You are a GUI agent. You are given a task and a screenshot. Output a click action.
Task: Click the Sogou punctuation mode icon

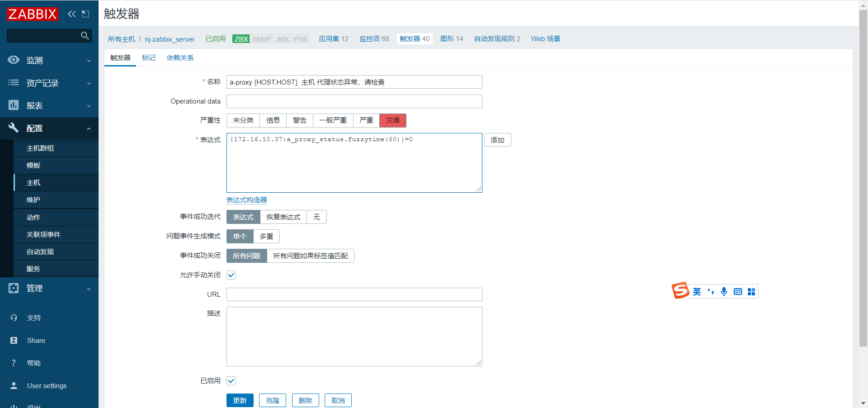coord(711,292)
